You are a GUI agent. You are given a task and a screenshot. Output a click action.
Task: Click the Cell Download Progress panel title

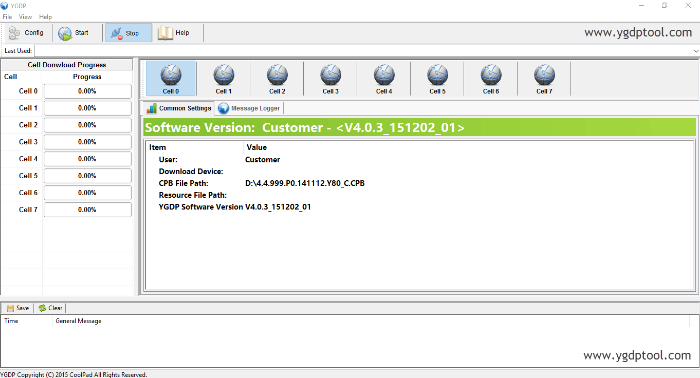[67, 65]
